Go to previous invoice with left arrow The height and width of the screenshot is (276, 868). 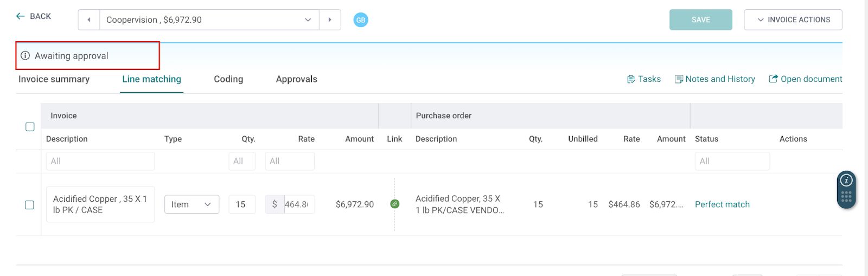89,20
